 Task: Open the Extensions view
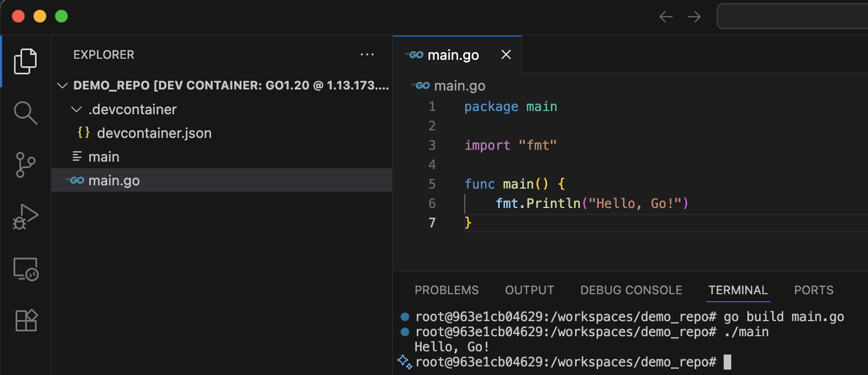25,320
